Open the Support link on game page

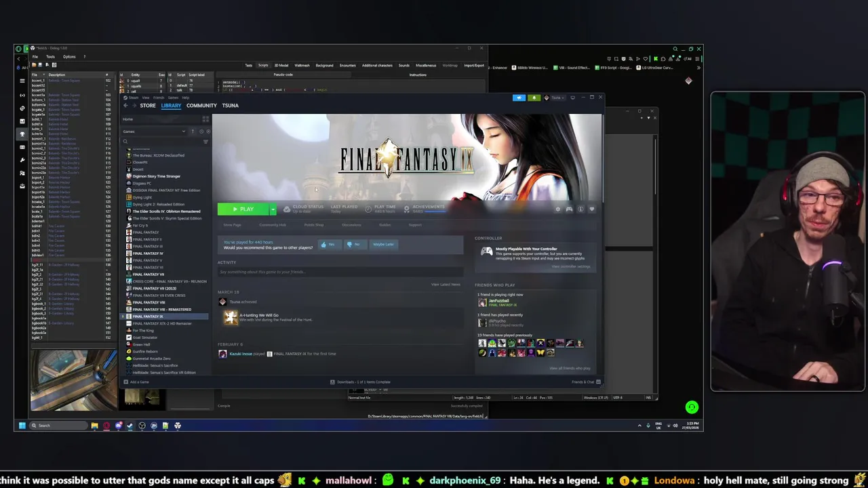coord(415,225)
